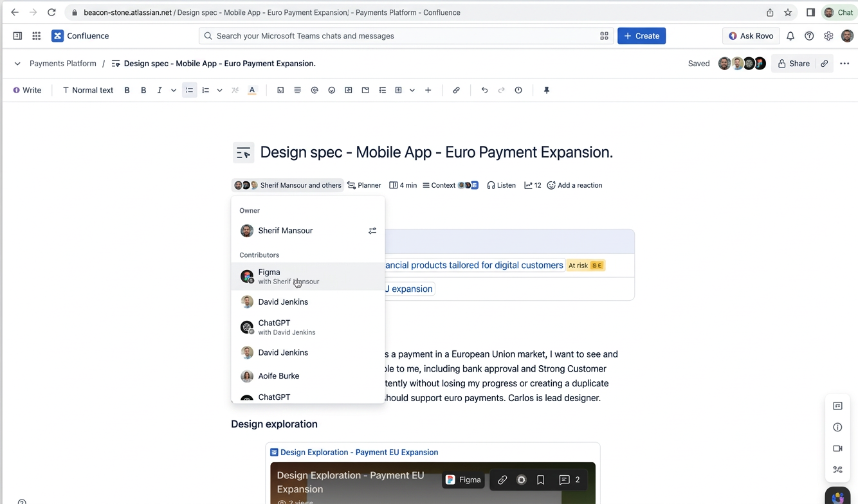Insert a link from the editor toolbar
This screenshot has width=858, height=504.
(456, 91)
